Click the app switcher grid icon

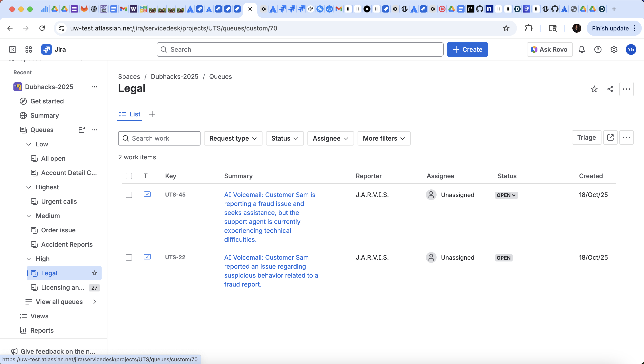click(x=28, y=49)
